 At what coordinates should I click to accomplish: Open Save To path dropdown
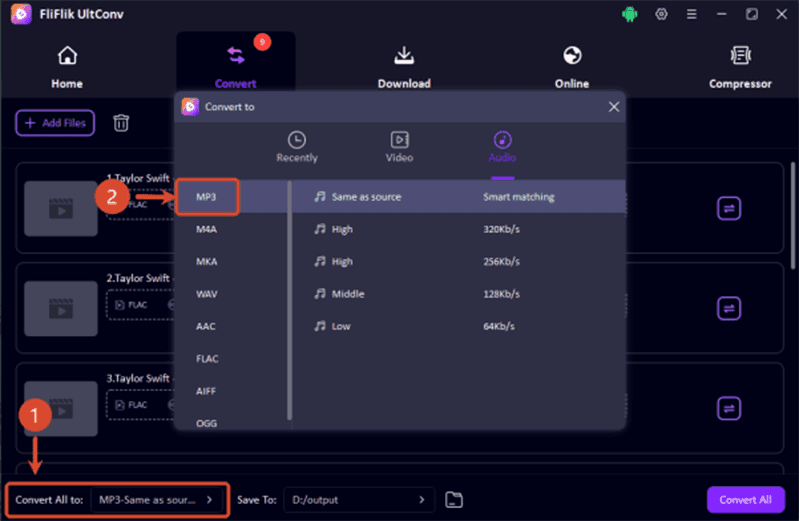pyautogui.click(x=359, y=500)
